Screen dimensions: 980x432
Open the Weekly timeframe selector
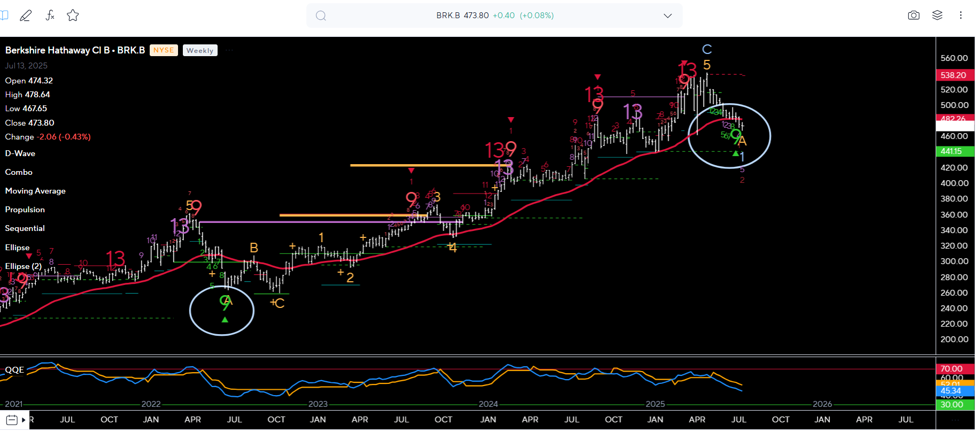click(x=200, y=50)
